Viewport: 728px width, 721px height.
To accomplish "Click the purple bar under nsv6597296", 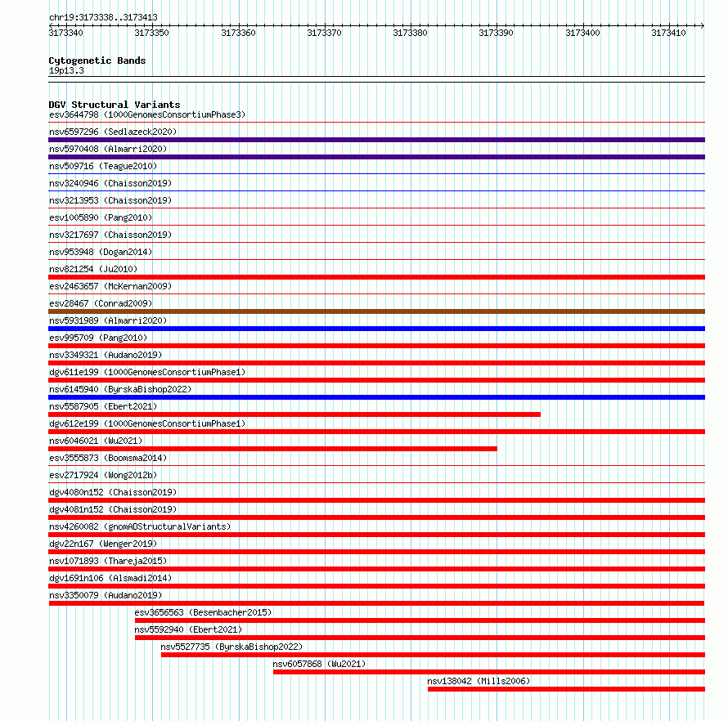I will point(376,140).
